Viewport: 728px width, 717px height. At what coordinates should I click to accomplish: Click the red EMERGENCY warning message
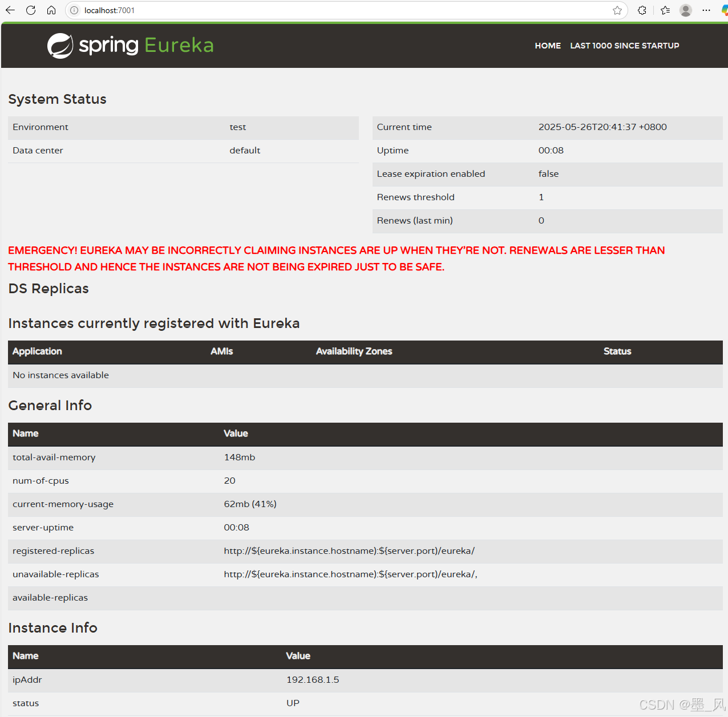click(337, 258)
